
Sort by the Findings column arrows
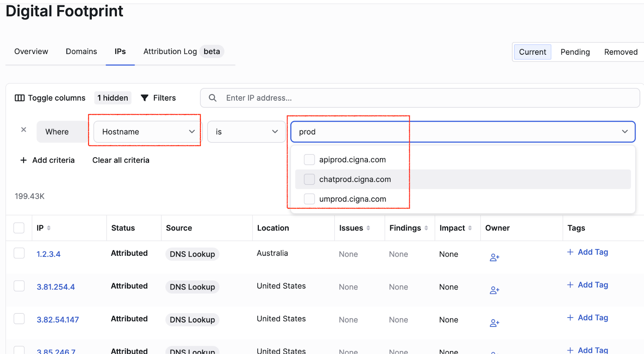point(426,228)
